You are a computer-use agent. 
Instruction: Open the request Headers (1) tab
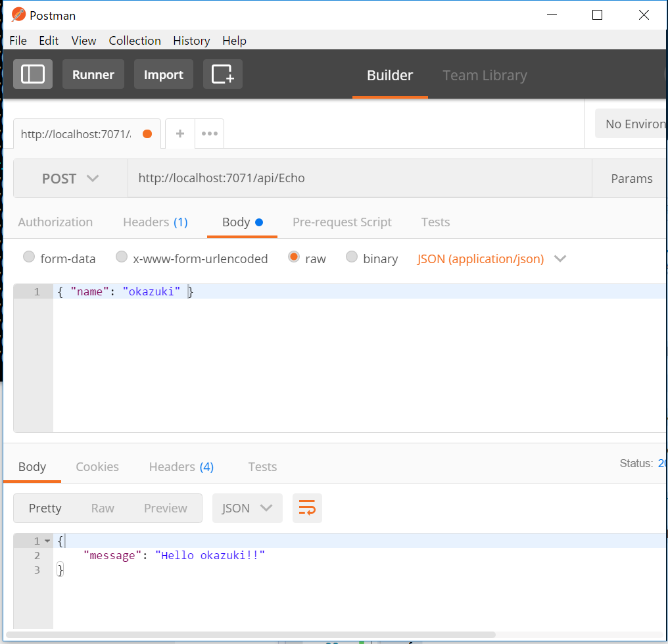156,222
